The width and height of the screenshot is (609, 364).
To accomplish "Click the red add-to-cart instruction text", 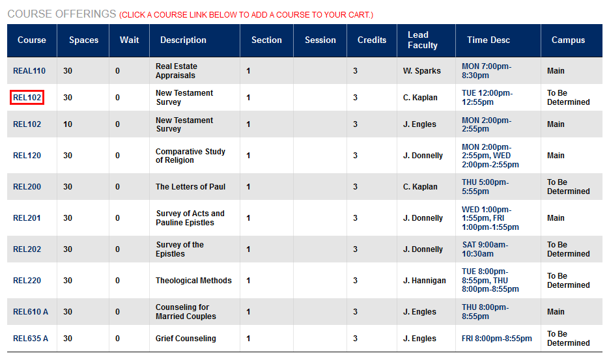I will tap(246, 15).
